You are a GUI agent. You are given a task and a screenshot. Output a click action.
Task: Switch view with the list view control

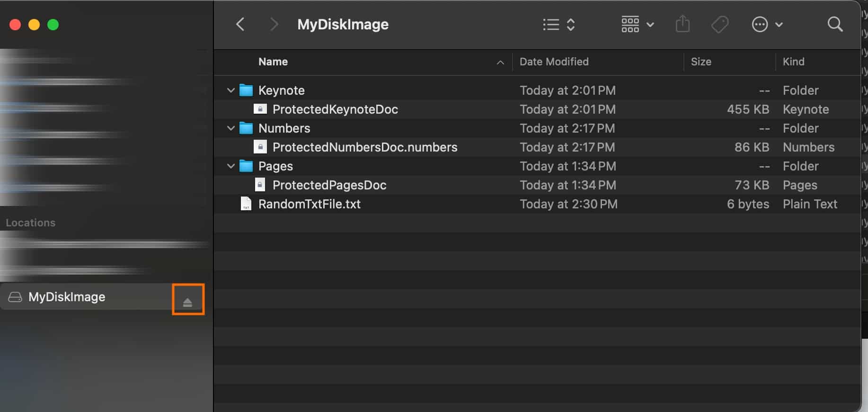[x=558, y=24]
